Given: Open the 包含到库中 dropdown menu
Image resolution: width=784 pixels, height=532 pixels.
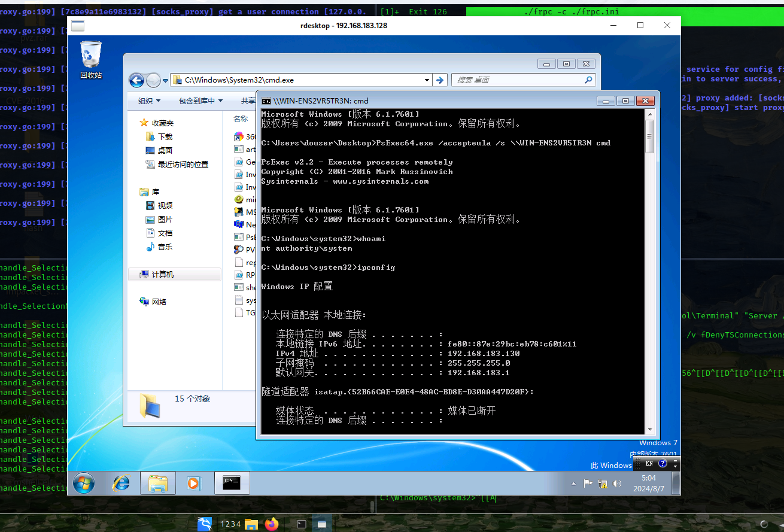Looking at the screenshot, I should [200, 101].
